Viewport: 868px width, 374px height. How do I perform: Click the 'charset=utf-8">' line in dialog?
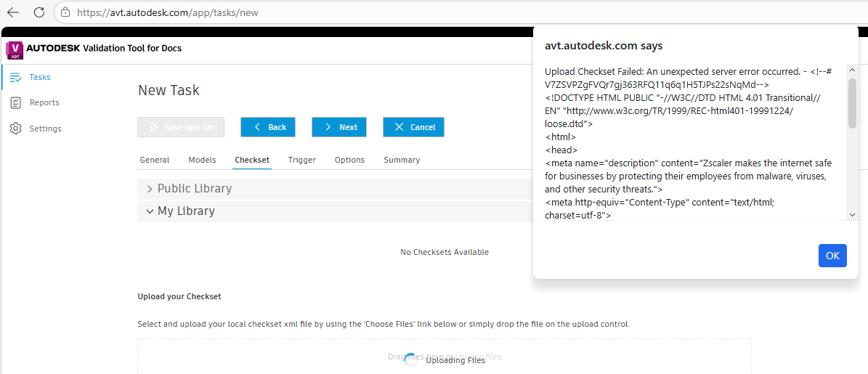(578, 215)
